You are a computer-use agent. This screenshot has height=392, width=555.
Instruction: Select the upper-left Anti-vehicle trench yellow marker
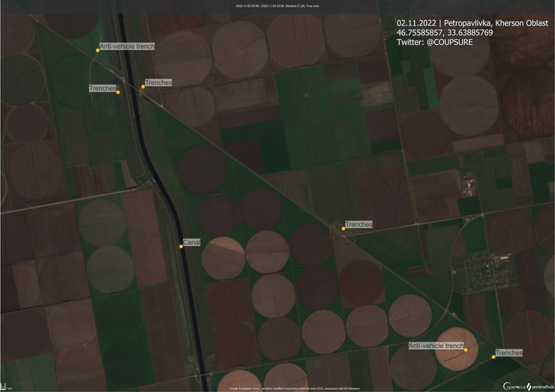[97, 50]
